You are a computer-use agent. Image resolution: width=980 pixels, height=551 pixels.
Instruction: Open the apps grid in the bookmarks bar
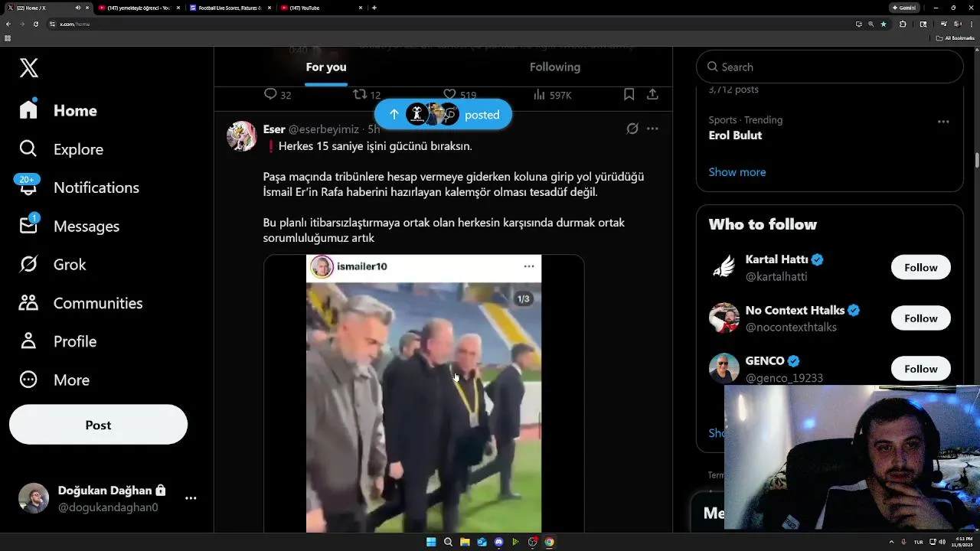8,37
